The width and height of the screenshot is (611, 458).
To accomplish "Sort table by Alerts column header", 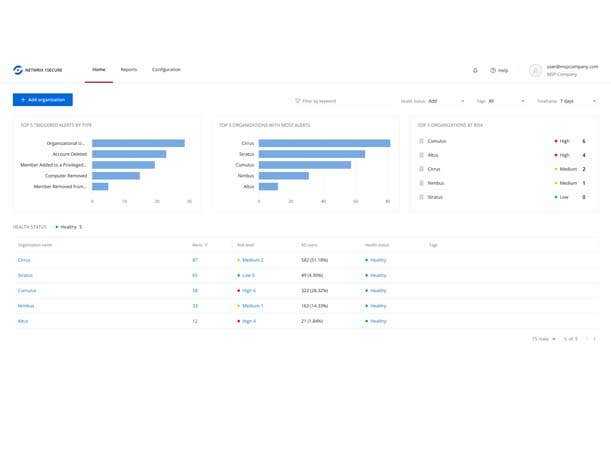I will click(197, 244).
